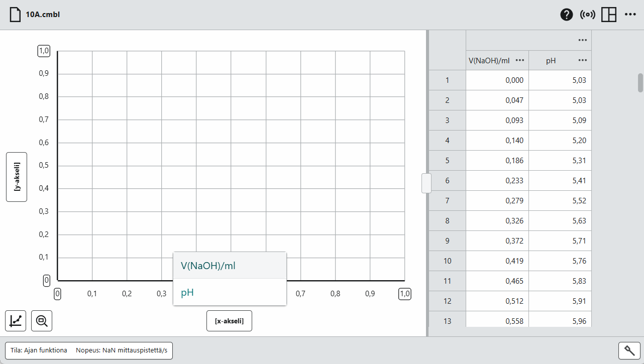
Task: Zoom graph to fit using magnifier icon
Action: tap(41, 320)
